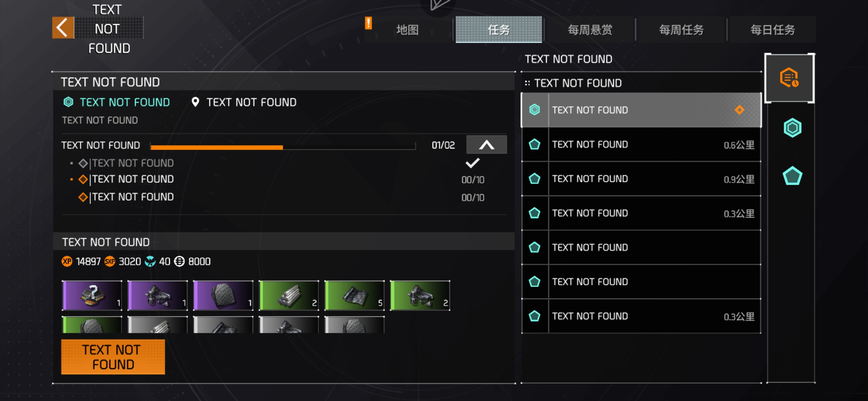Select the teal pentagon sidebar filter icon
868x401 pixels.
tap(792, 176)
